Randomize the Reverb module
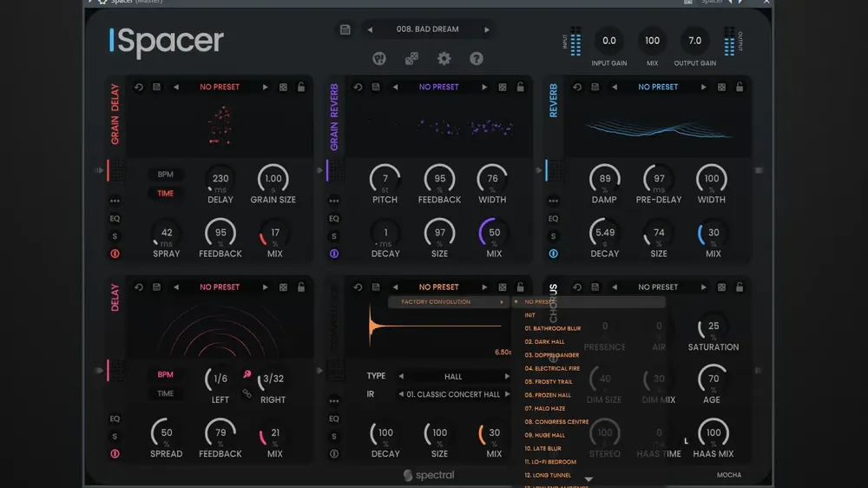868x488 pixels. coord(721,87)
